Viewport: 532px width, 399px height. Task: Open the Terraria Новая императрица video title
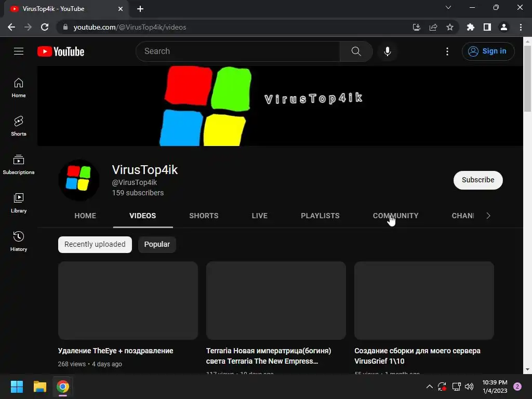(x=269, y=356)
